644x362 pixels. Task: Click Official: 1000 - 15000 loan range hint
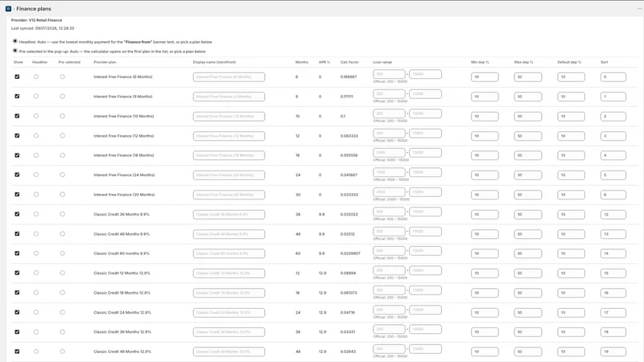(391, 160)
